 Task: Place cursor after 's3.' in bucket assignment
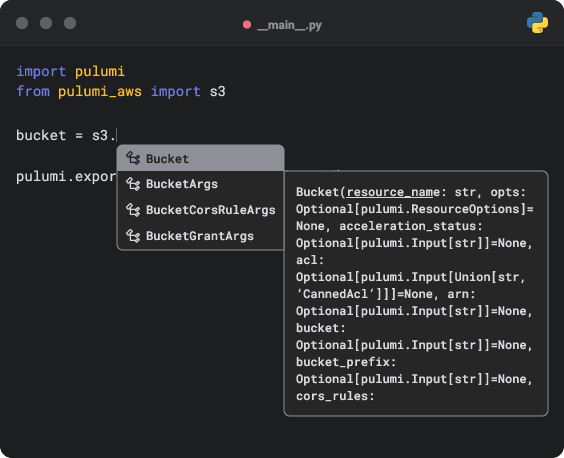pyautogui.click(x=117, y=136)
